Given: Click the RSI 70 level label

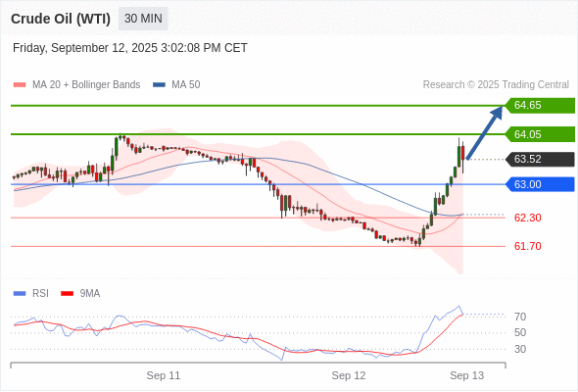Looking at the screenshot, I should tap(520, 317).
